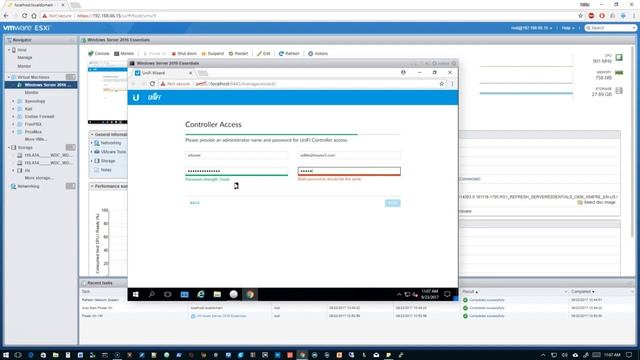This screenshot has width=640, height=360.
Task: Click the admin name input field
Action: tap(236, 156)
